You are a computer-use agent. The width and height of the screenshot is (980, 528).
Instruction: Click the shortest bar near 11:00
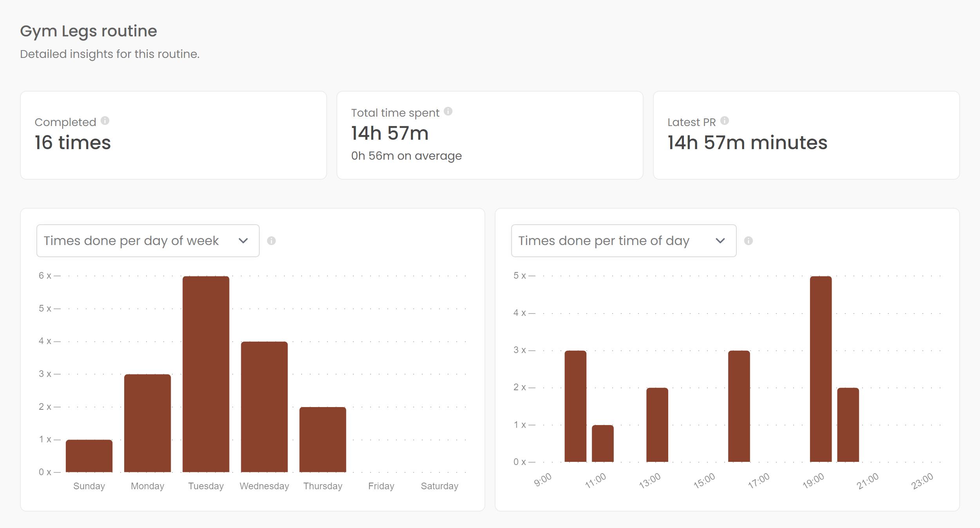coord(602,443)
